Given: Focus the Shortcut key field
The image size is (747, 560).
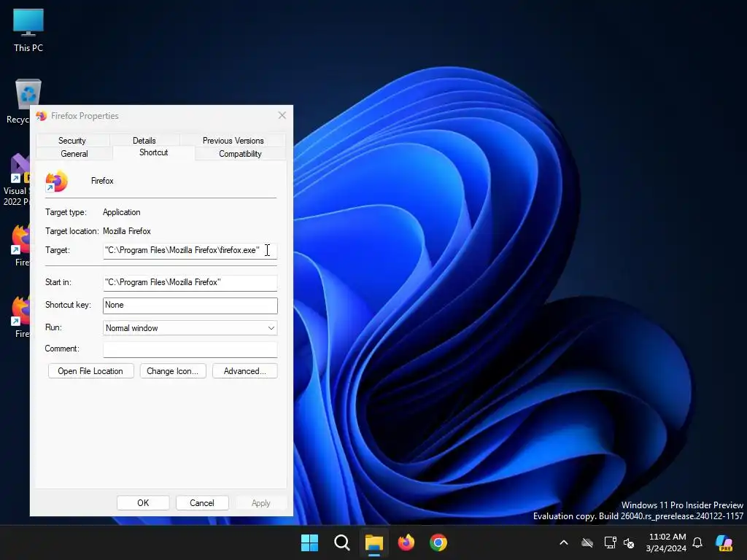Looking at the screenshot, I should [190, 306].
